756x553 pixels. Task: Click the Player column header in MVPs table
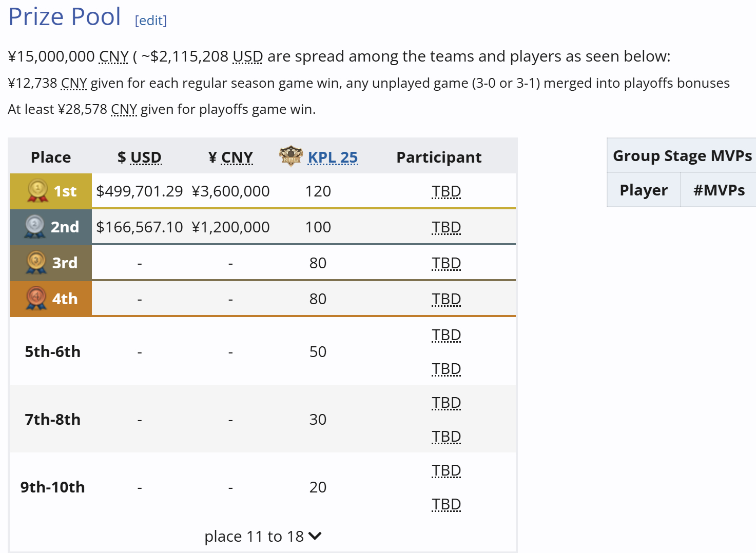click(x=644, y=190)
